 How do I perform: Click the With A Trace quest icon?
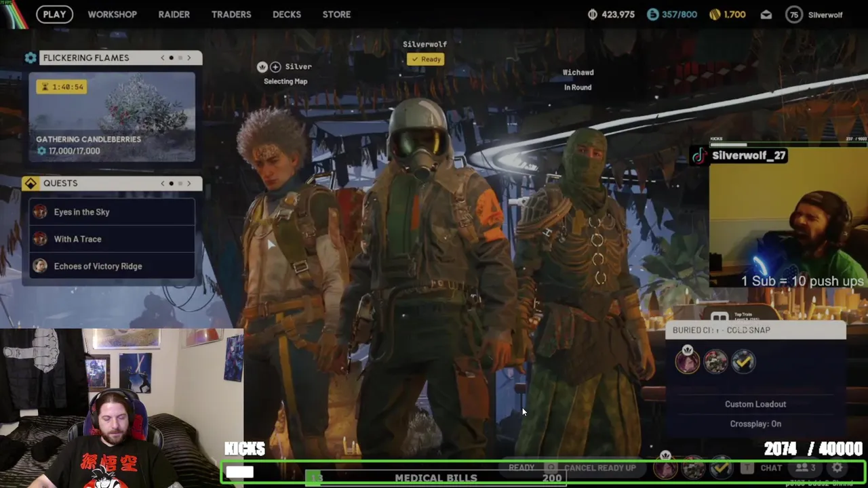[x=40, y=239]
